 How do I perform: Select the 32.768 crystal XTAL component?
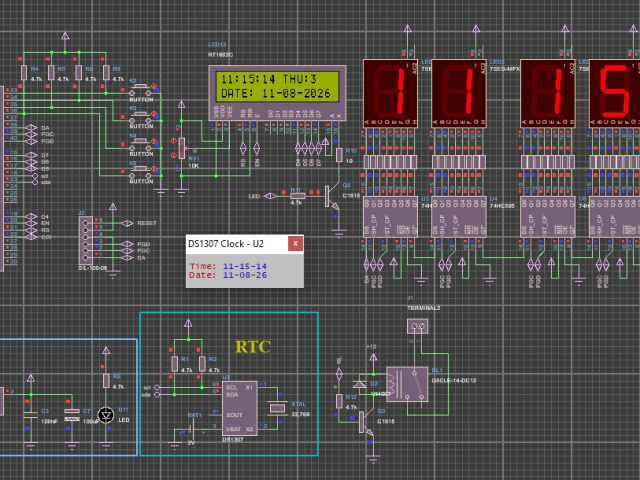tap(278, 408)
